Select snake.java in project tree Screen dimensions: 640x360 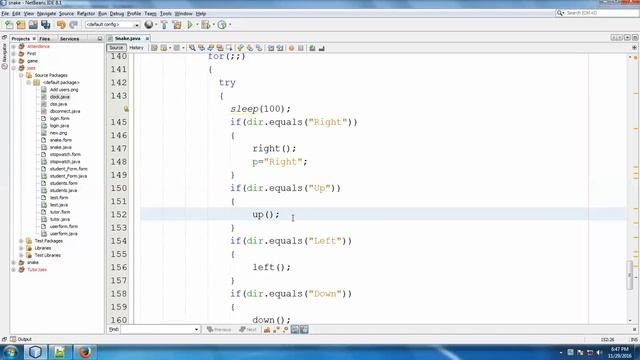[60, 147]
